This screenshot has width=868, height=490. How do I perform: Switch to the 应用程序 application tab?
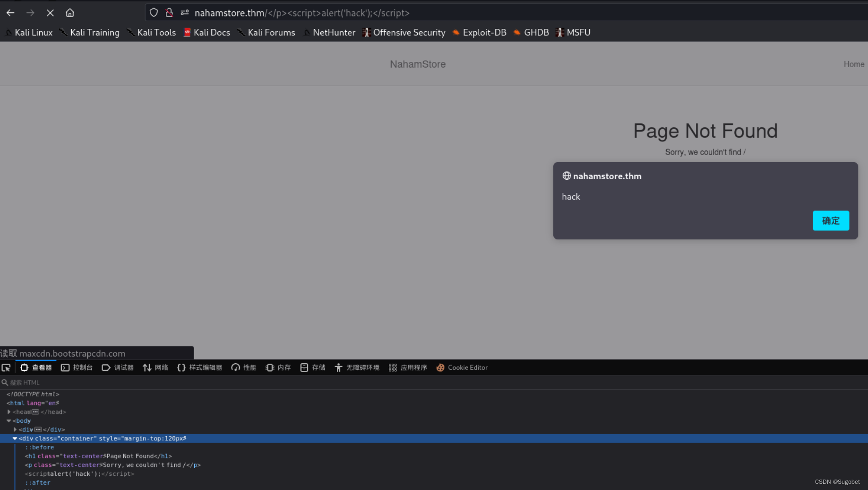pos(408,367)
